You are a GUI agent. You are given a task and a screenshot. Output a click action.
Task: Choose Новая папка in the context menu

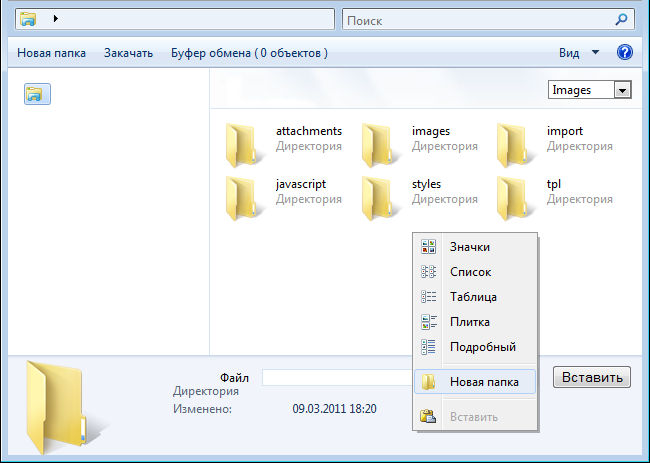[x=475, y=382]
